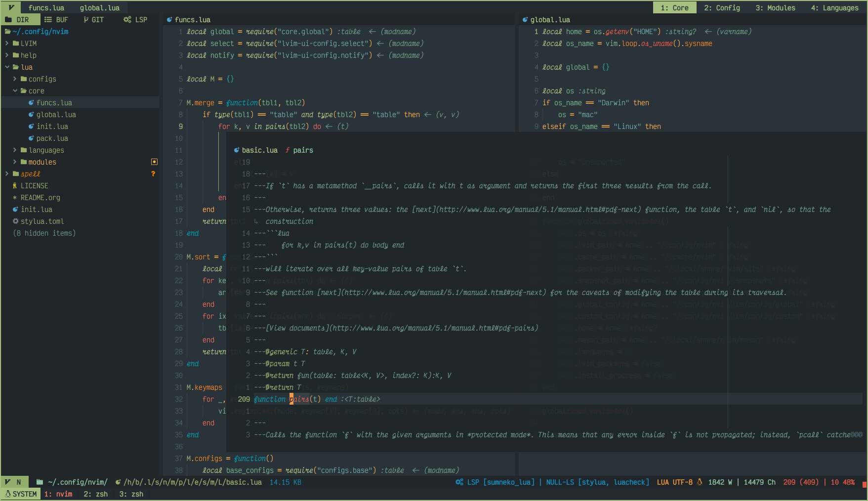The image size is (868, 501).
Task: Click M.configs function line 37
Action: (230, 459)
